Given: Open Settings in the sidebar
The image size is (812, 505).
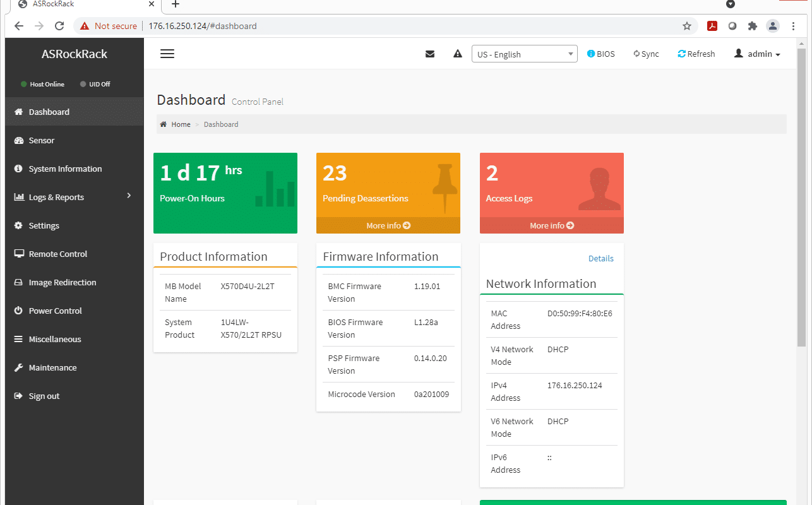Looking at the screenshot, I should coord(75,225).
